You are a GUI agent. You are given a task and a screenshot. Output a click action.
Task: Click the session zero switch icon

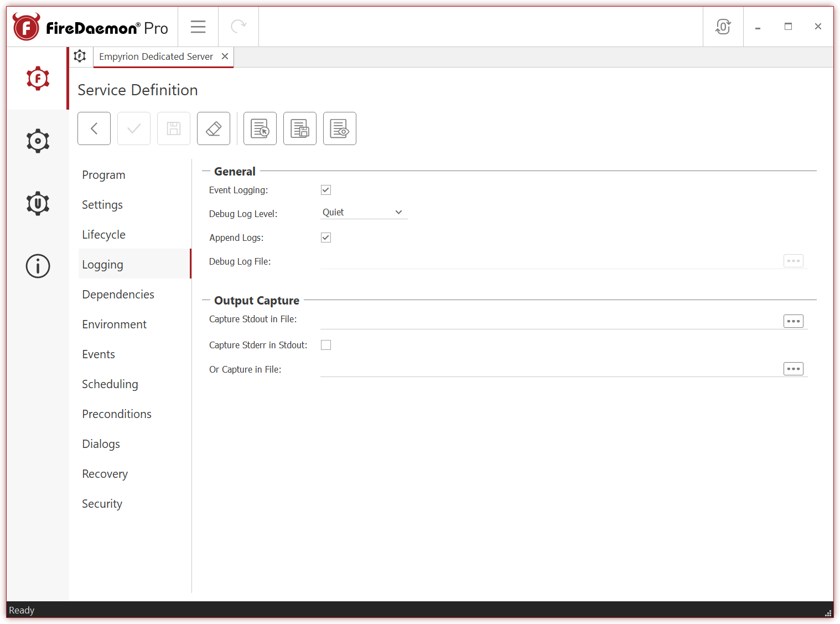[723, 27]
